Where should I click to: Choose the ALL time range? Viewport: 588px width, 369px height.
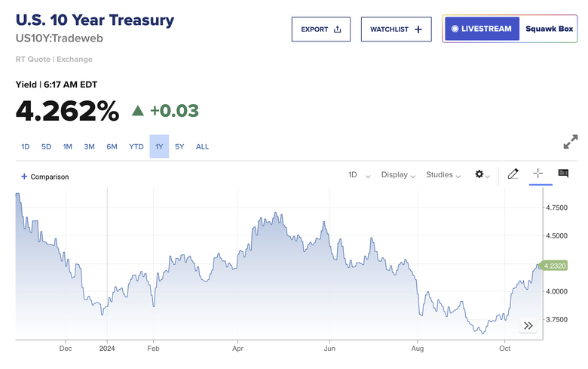pyautogui.click(x=203, y=146)
